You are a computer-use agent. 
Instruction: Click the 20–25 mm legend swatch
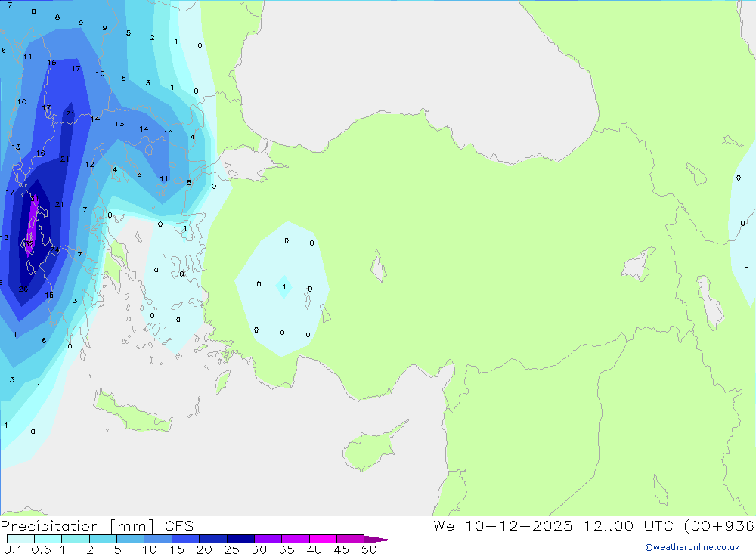(x=212, y=539)
